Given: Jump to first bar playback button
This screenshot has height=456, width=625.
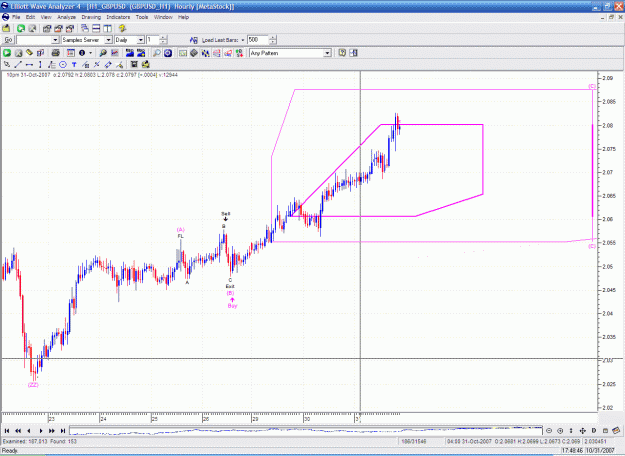Looking at the screenshot, I should pyautogui.click(x=7, y=431).
